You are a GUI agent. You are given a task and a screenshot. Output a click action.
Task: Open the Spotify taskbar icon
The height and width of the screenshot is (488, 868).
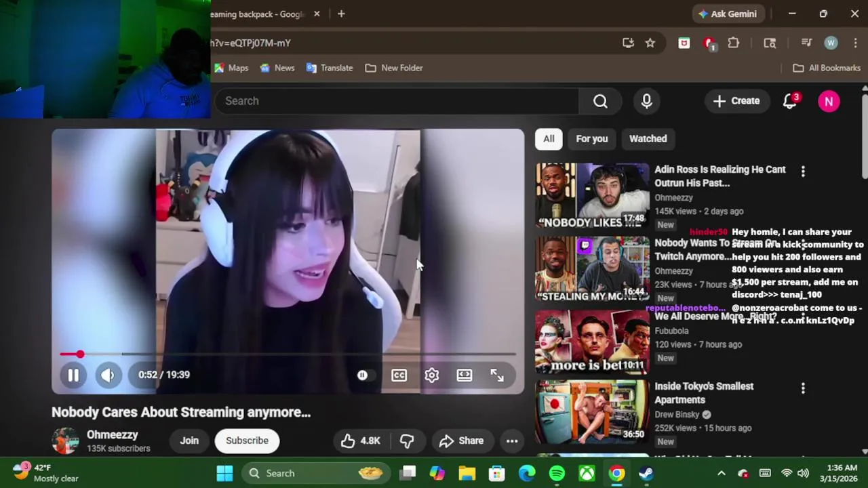pyautogui.click(x=557, y=473)
